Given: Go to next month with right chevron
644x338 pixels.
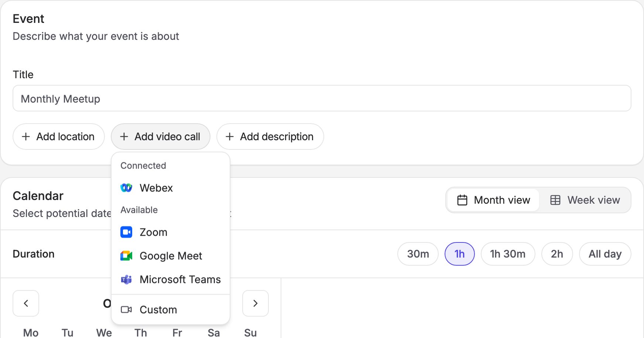Looking at the screenshot, I should point(256,303).
